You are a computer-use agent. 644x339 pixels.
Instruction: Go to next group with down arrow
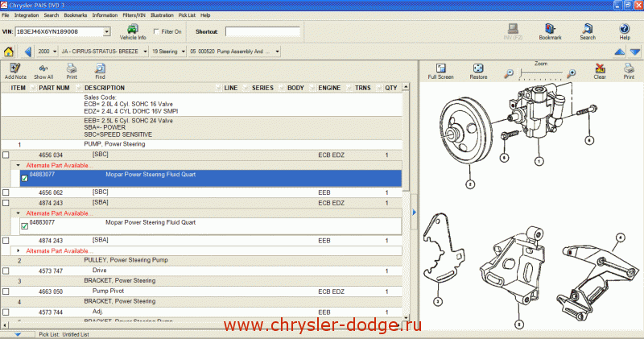pyautogui.click(x=634, y=52)
